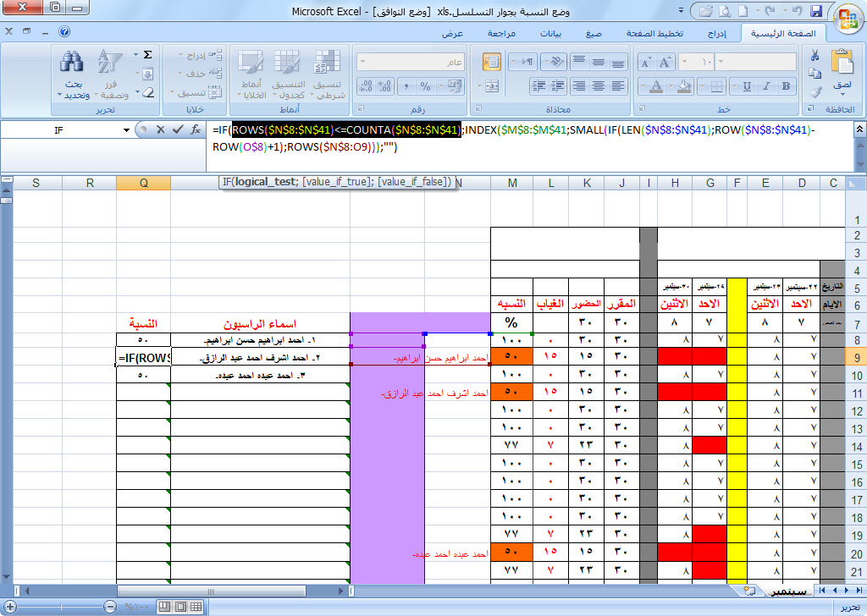
Task: Open the Name Box dropdown showing IF
Action: click(x=126, y=129)
